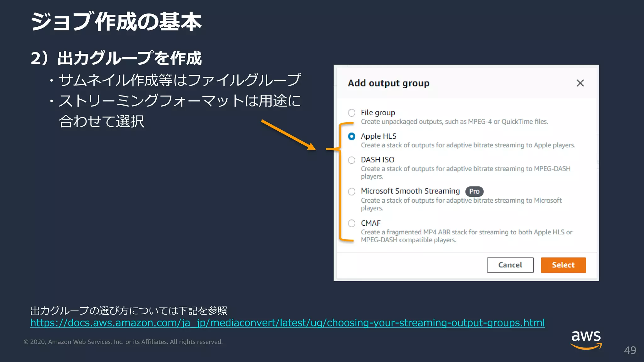Click the description mentioning streaming to Apple players
The width and height of the screenshot is (644, 362).
click(468, 145)
